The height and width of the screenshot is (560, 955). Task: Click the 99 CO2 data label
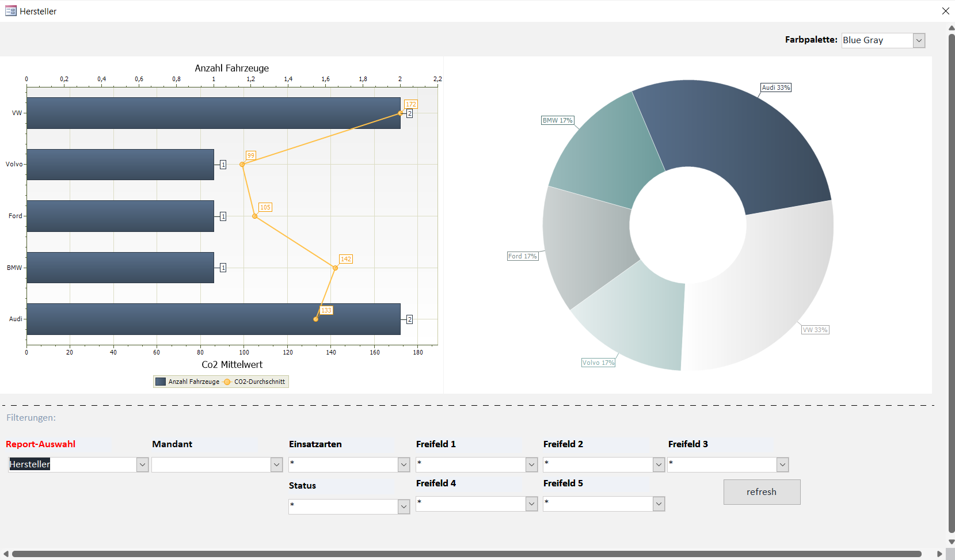click(251, 155)
